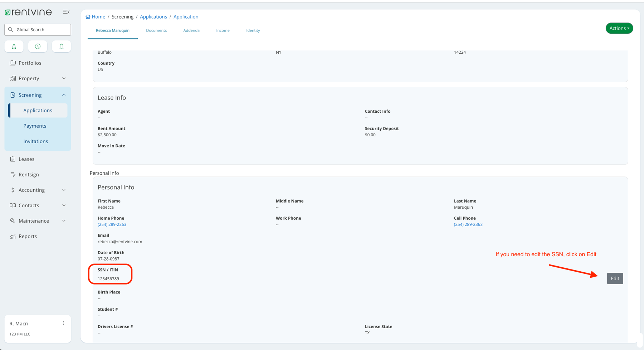The width and height of the screenshot is (644, 350).
Task: Click the Edit button for SSN
Action: point(615,278)
